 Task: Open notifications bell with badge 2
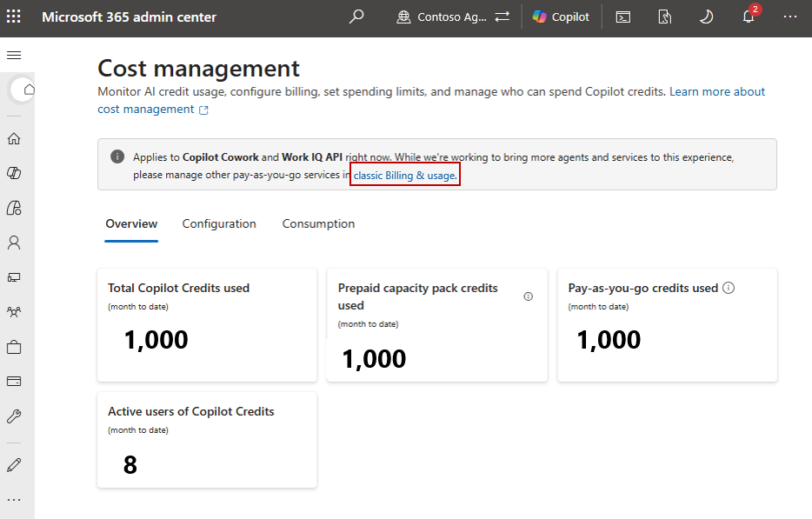point(749,17)
